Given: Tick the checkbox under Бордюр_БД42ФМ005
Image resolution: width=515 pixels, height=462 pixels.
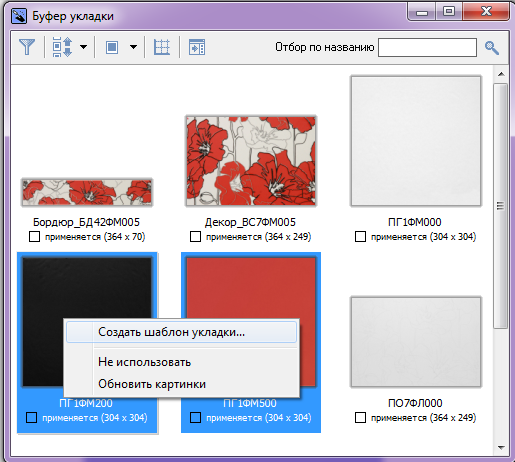Looking at the screenshot, I should pyautogui.click(x=34, y=237).
